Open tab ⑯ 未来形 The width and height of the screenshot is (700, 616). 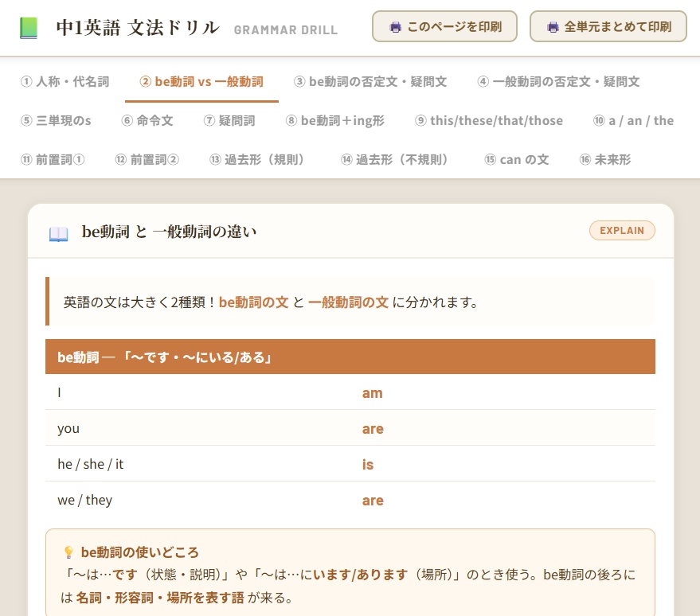605,159
